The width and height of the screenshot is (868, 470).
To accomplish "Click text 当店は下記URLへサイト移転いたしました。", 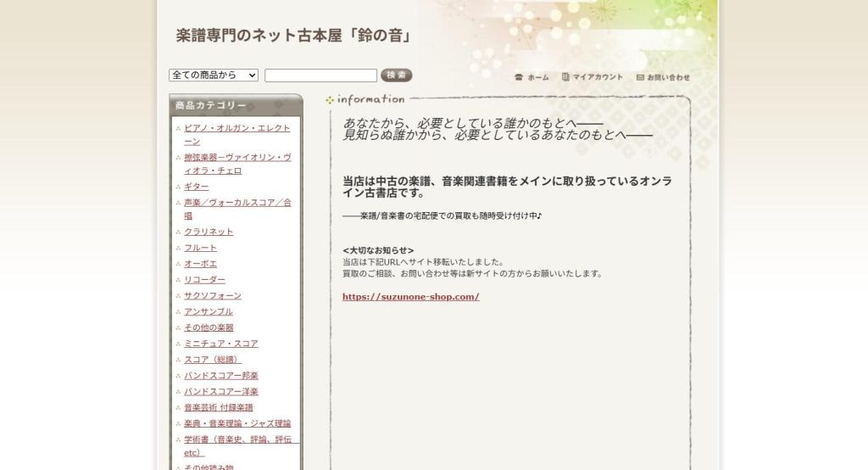I will click(x=424, y=262).
